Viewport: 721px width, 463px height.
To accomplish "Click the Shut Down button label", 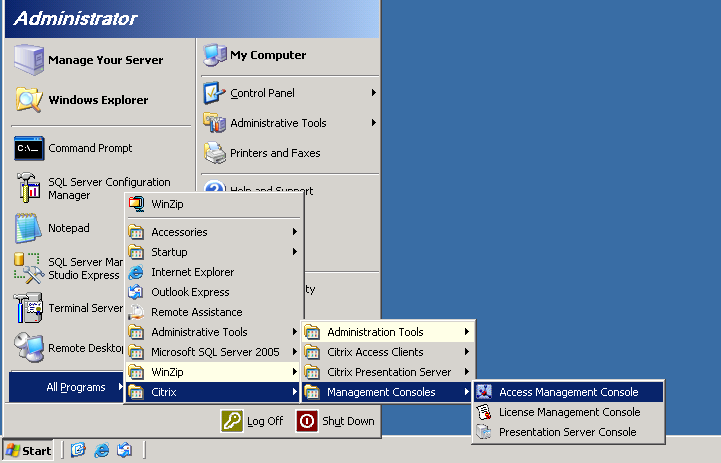I will click(348, 421).
